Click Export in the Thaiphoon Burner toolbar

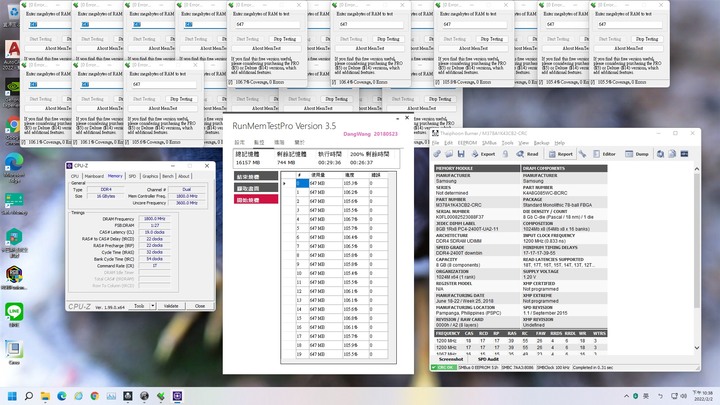(x=483, y=154)
